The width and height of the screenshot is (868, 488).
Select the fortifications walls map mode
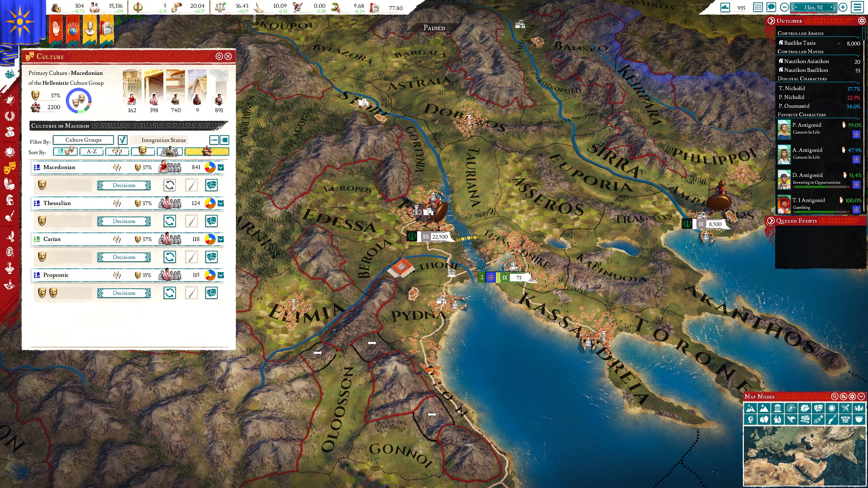tap(859, 408)
